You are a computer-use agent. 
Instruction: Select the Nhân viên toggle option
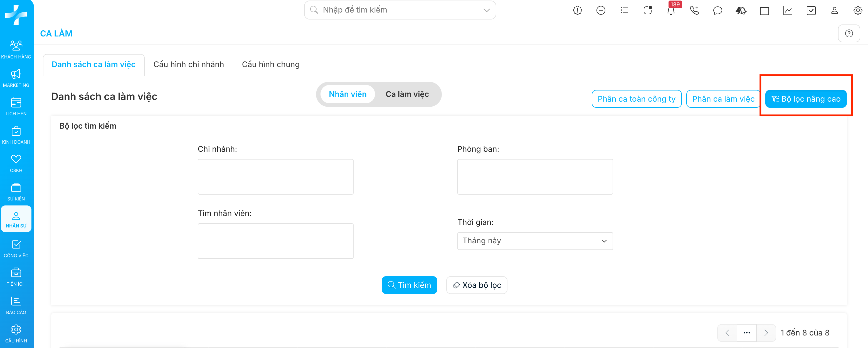point(347,94)
